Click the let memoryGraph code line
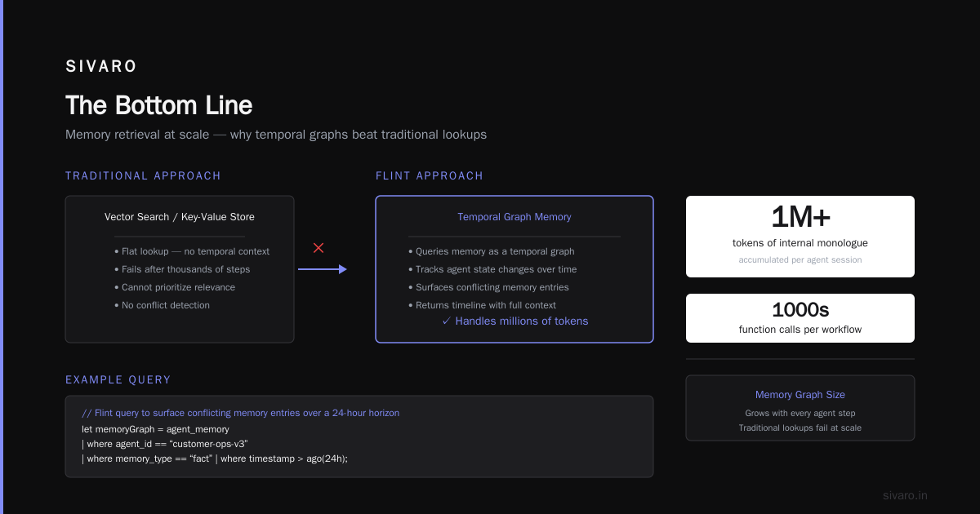The width and height of the screenshot is (980, 514). click(x=155, y=429)
